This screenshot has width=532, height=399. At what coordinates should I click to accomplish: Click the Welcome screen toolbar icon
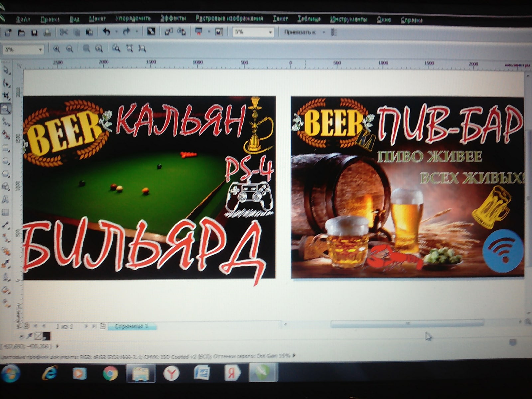click(219, 32)
